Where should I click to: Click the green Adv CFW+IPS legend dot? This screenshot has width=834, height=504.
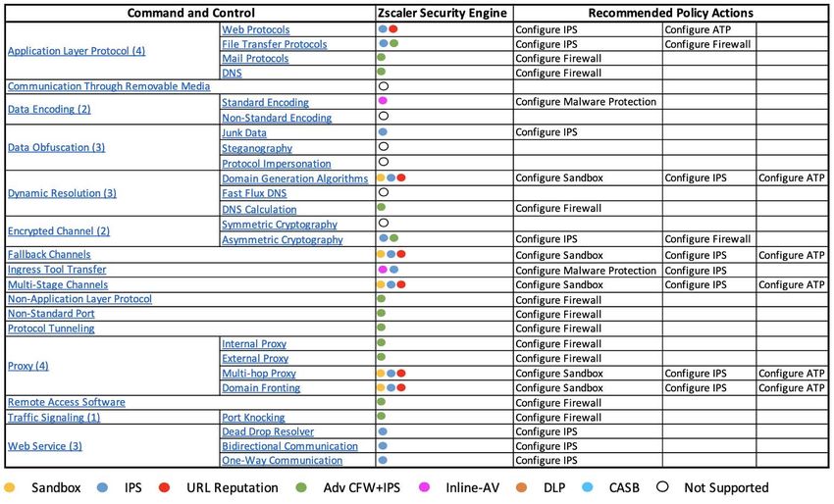pyautogui.click(x=301, y=487)
